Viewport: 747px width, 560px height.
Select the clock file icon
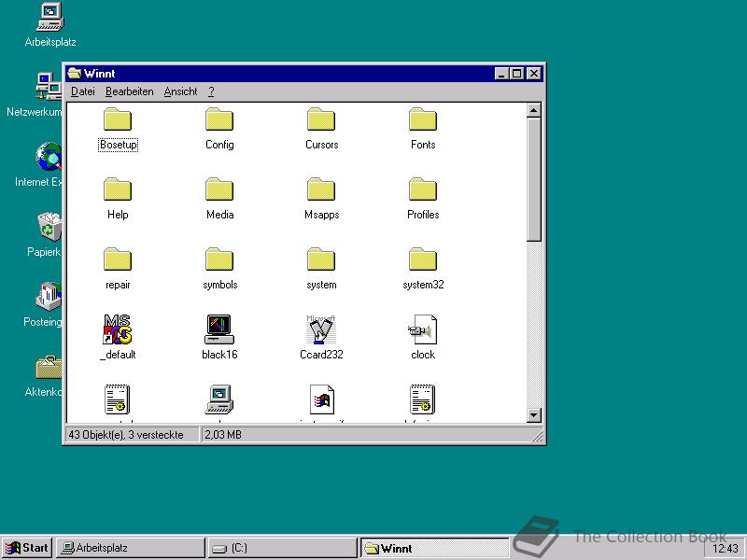click(x=423, y=329)
